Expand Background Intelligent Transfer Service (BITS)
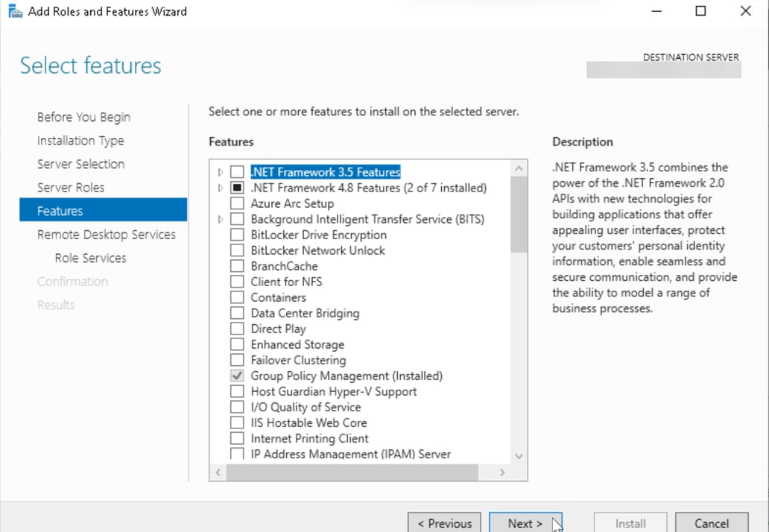Image resolution: width=769 pixels, height=532 pixels. tap(220, 218)
